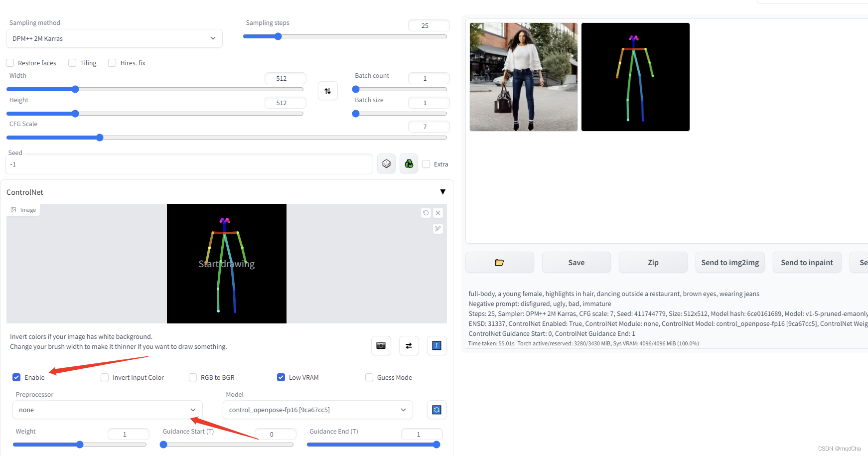The width and height of the screenshot is (868, 456).
Task: Uncheck Low VRAM option
Action: [x=281, y=377]
